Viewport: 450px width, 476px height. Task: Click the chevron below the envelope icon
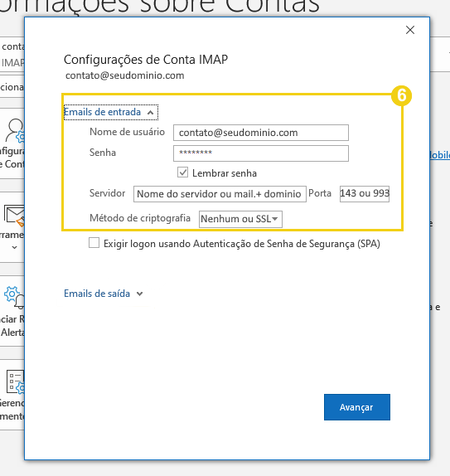tap(14, 247)
